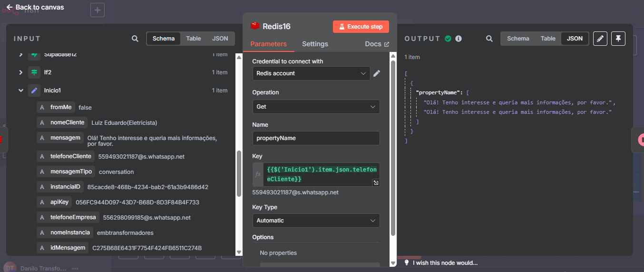Switch input view to Schema
The width and height of the screenshot is (644, 272).
click(x=164, y=39)
